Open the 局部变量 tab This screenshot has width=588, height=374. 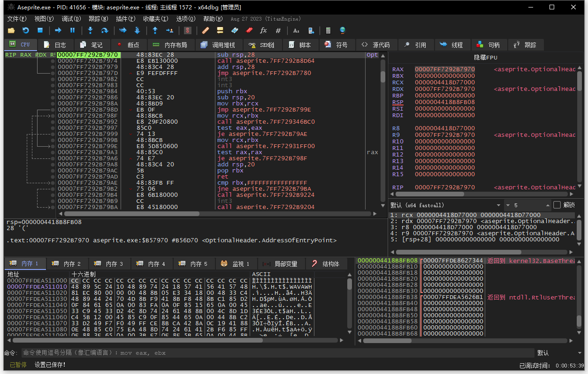pos(281,264)
